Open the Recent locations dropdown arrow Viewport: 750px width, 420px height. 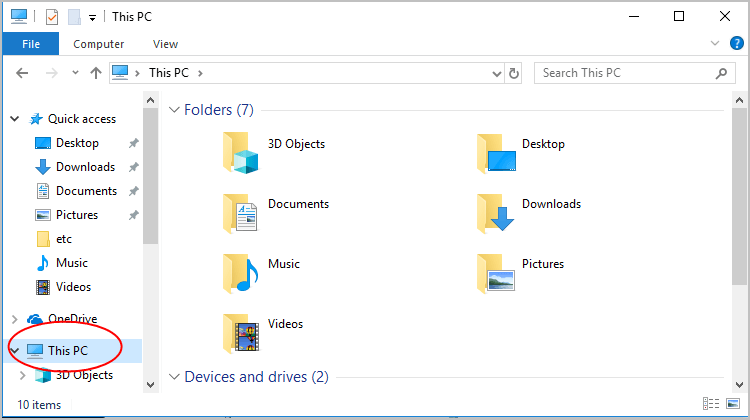(x=75, y=73)
